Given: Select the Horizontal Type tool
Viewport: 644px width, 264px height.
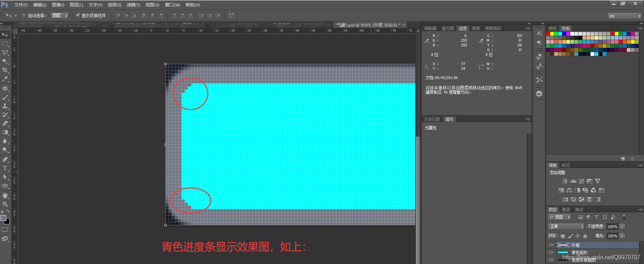Looking at the screenshot, I should [5, 168].
